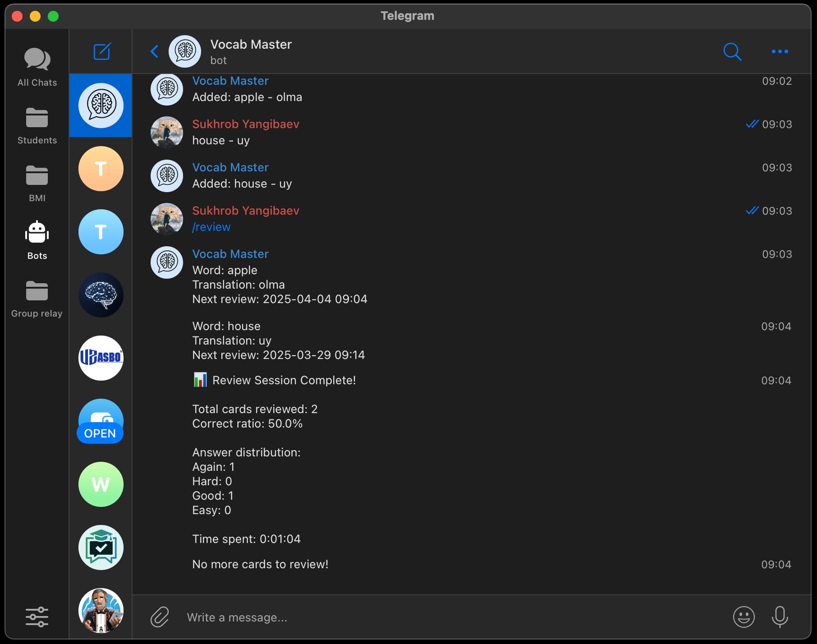817x644 pixels.
Task: Open the Students folder
Action: [37, 126]
